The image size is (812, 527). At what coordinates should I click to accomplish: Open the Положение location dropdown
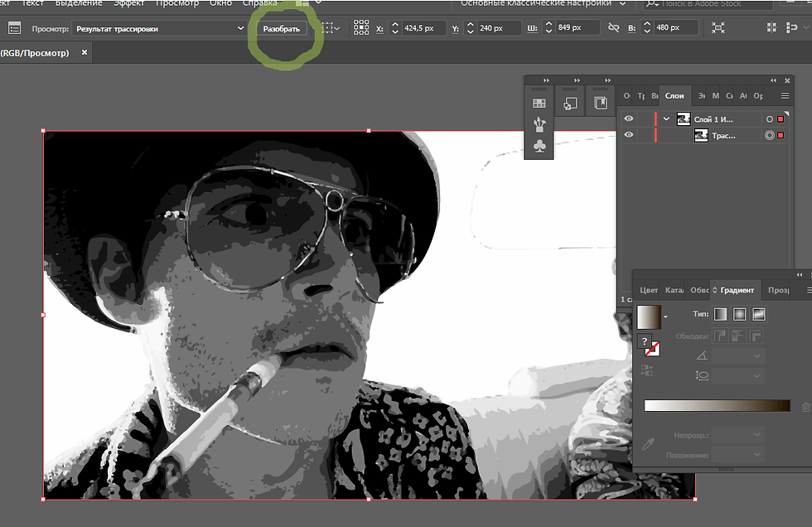click(x=738, y=455)
